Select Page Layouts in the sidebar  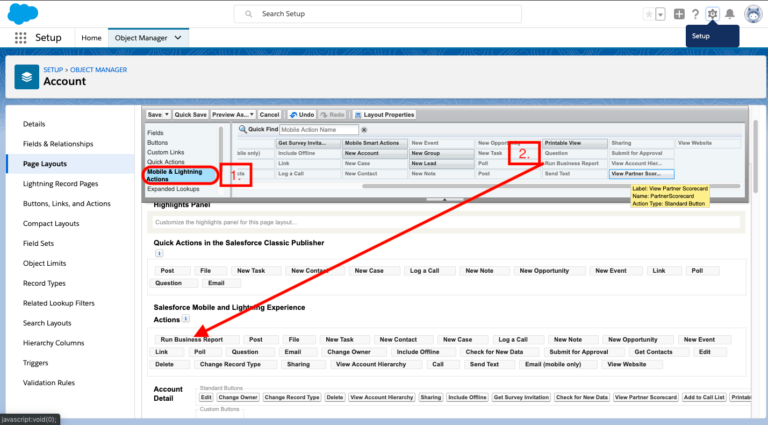[x=45, y=164]
